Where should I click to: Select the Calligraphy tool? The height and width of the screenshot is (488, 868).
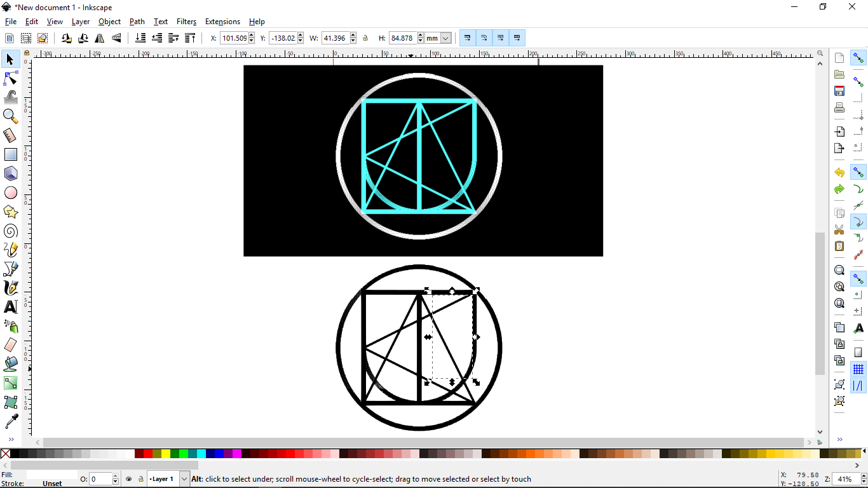click(11, 288)
